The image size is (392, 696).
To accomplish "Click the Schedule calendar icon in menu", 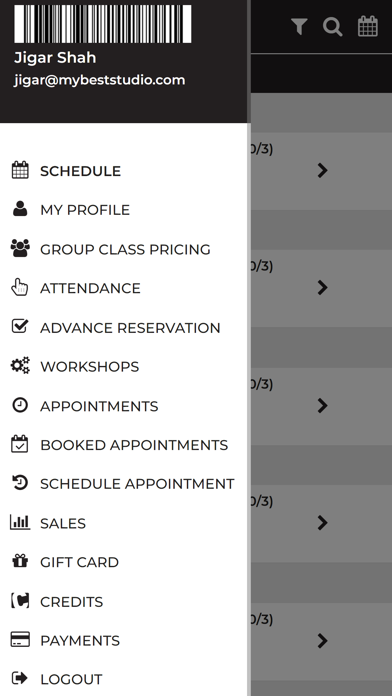I will point(20,170).
